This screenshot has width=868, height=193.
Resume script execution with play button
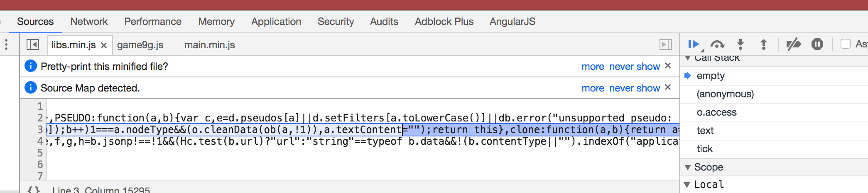point(693,44)
